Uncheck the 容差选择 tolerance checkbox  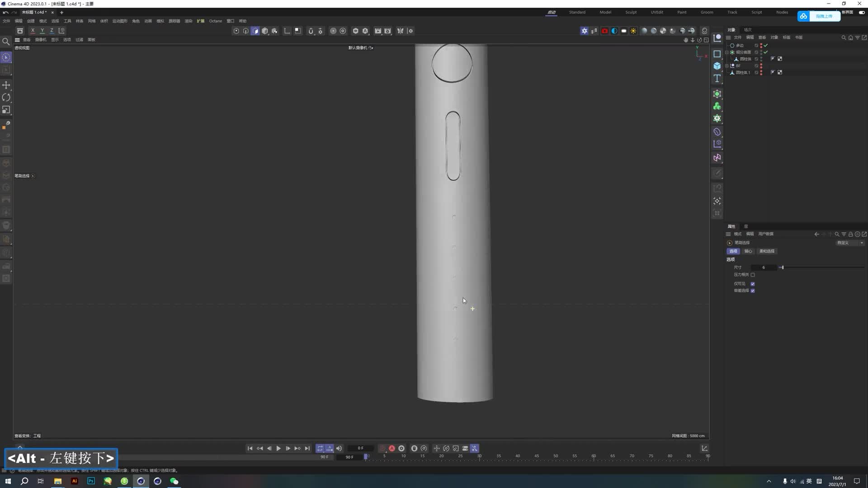(x=753, y=291)
